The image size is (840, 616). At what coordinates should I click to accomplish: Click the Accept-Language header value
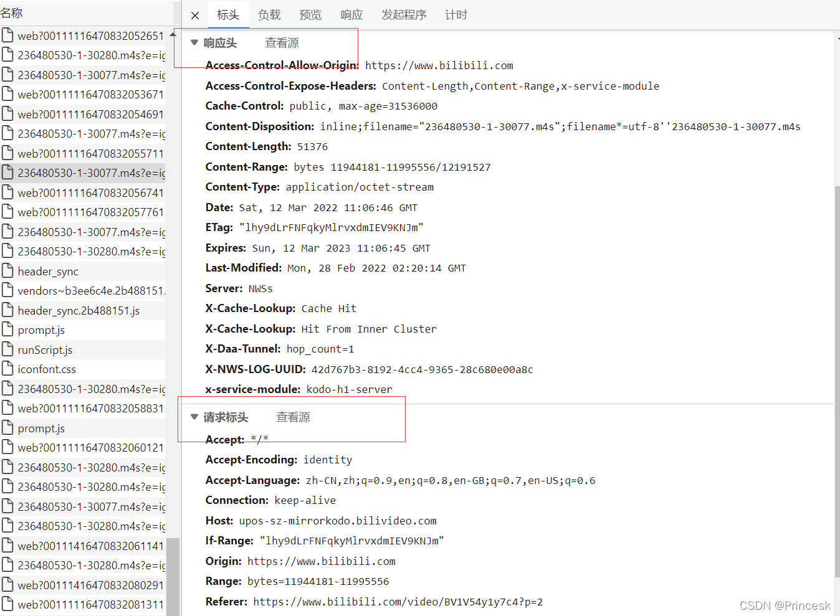451,480
